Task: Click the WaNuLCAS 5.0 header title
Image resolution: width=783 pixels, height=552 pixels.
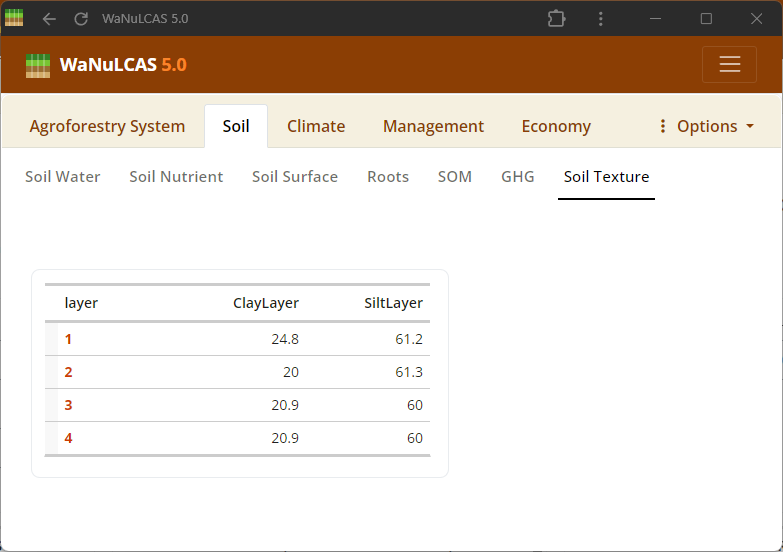Action: coord(123,65)
